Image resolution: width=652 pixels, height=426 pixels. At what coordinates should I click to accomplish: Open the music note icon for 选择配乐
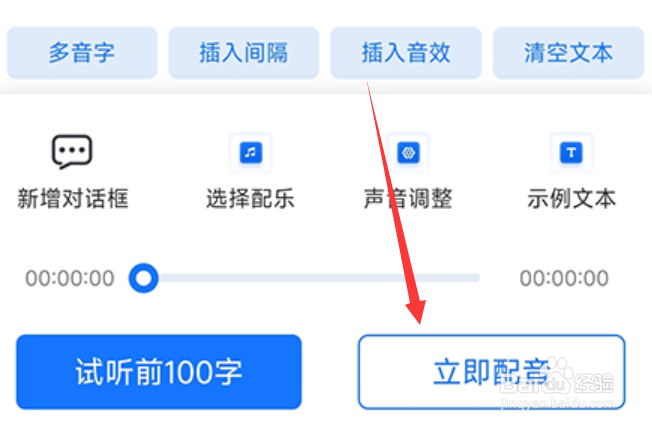click(251, 153)
